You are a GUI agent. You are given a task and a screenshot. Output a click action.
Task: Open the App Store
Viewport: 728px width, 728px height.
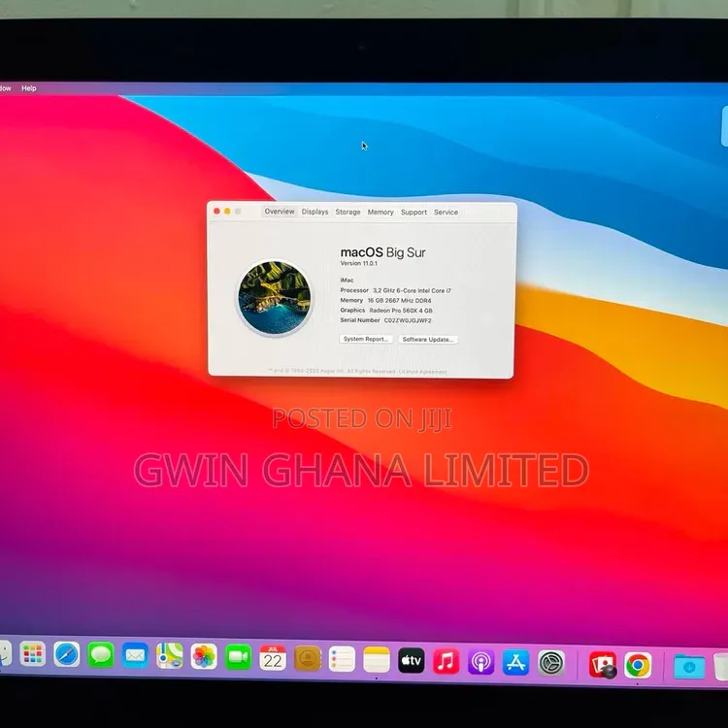515,663
